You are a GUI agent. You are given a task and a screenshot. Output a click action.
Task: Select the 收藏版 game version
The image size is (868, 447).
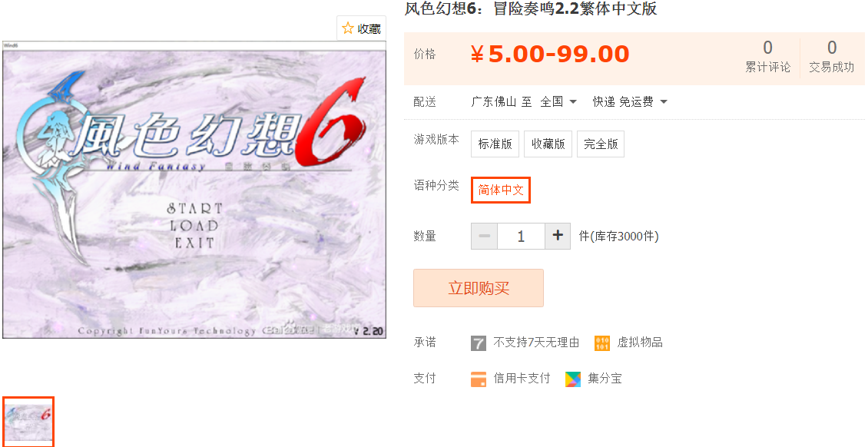point(548,144)
